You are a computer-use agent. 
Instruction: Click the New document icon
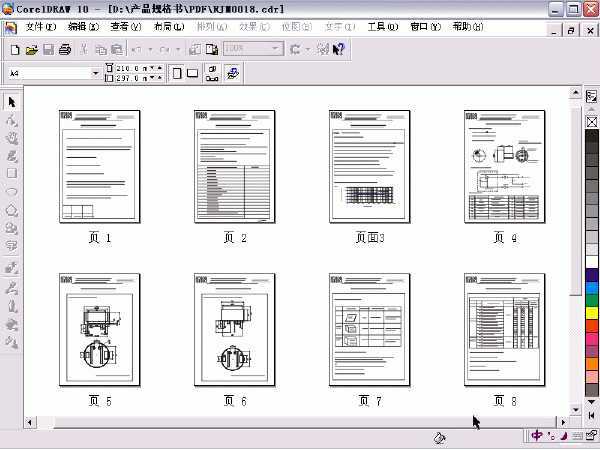pos(15,49)
